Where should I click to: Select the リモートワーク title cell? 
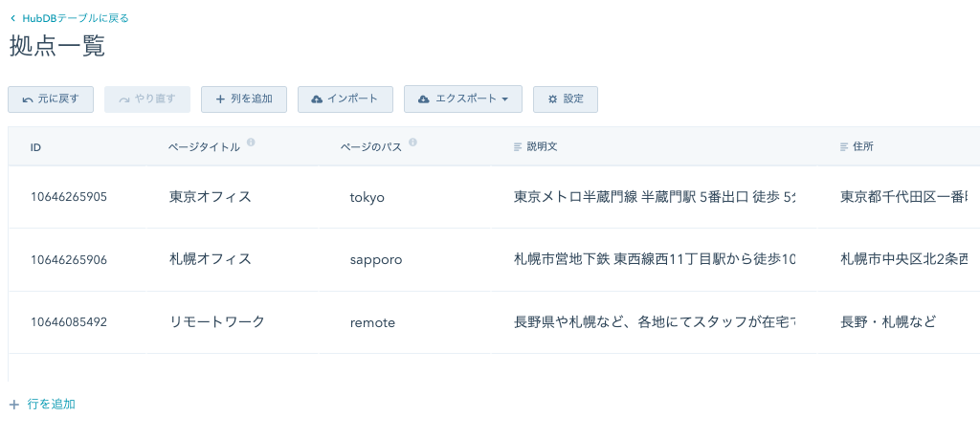(x=217, y=322)
